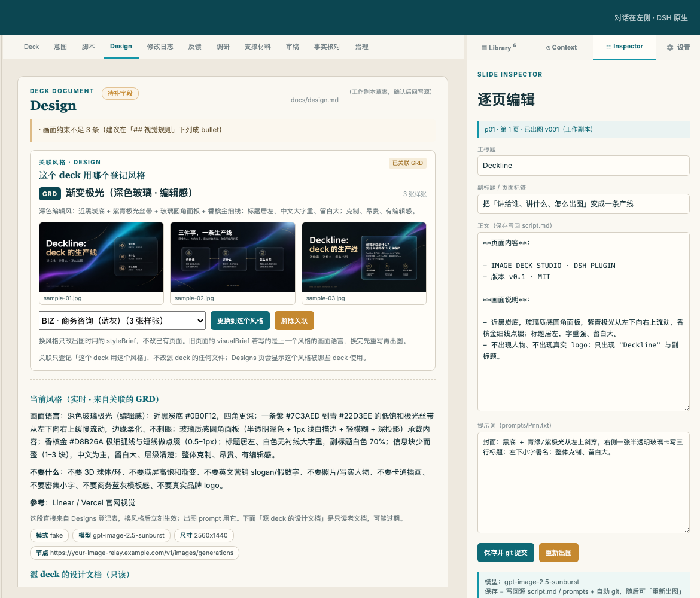Click the 重新出图 button
700x598 pixels.
coord(558,553)
